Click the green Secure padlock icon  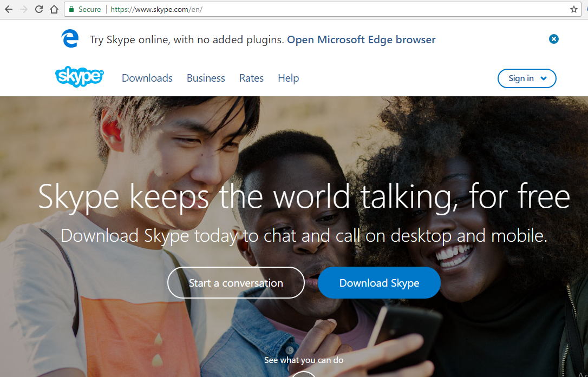71,9
